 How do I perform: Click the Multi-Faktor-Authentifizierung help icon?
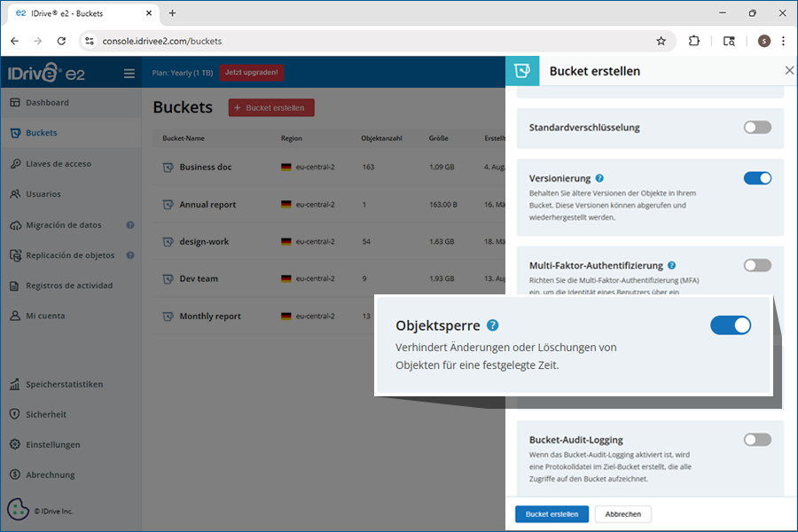[672, 265]
